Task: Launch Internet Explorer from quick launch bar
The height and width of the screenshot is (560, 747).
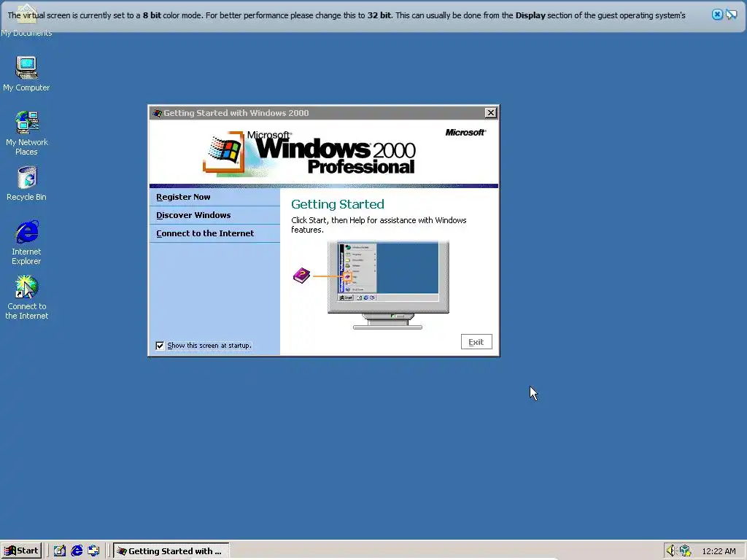Action: [x=77, y=551]
